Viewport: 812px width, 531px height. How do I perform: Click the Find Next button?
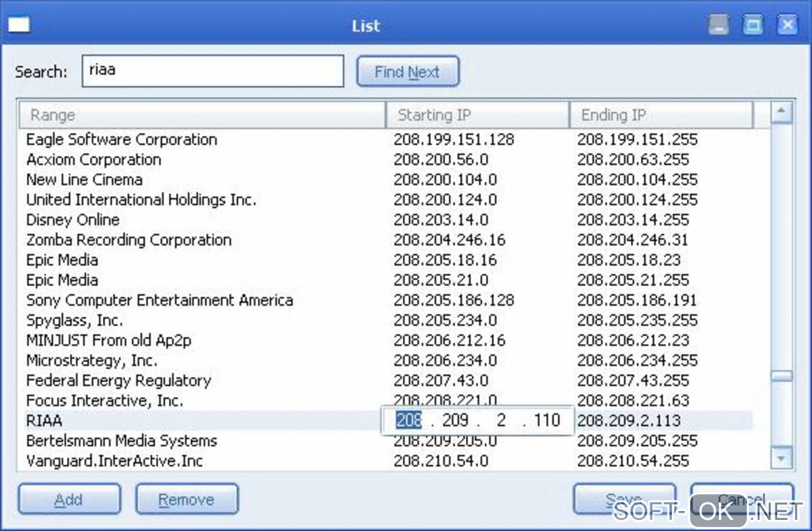[408, 72]
